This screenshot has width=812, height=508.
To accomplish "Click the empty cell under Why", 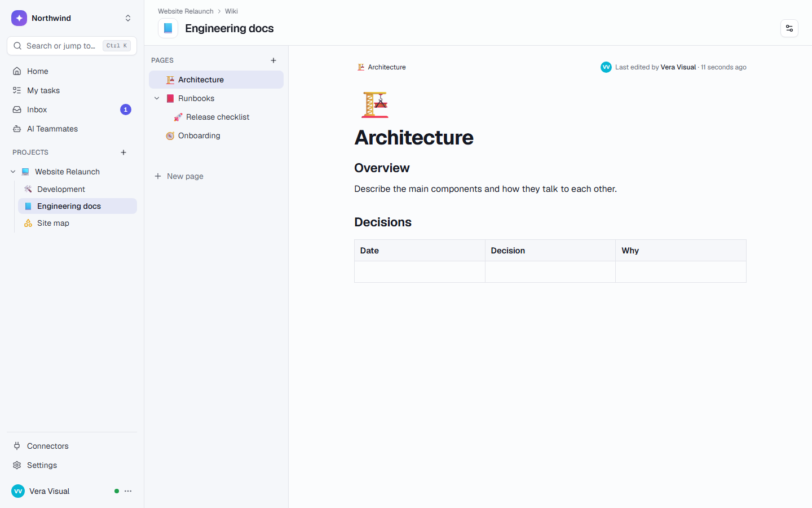I will 681,272.
